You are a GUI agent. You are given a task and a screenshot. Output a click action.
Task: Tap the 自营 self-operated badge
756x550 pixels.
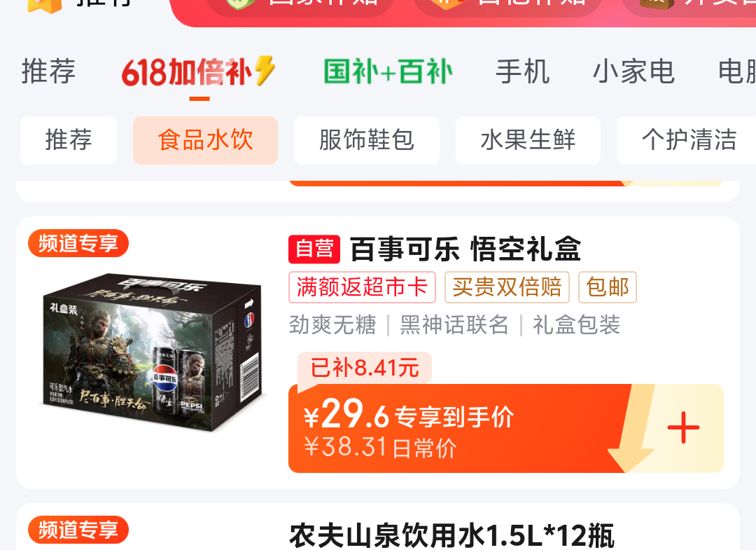point(314,249)
